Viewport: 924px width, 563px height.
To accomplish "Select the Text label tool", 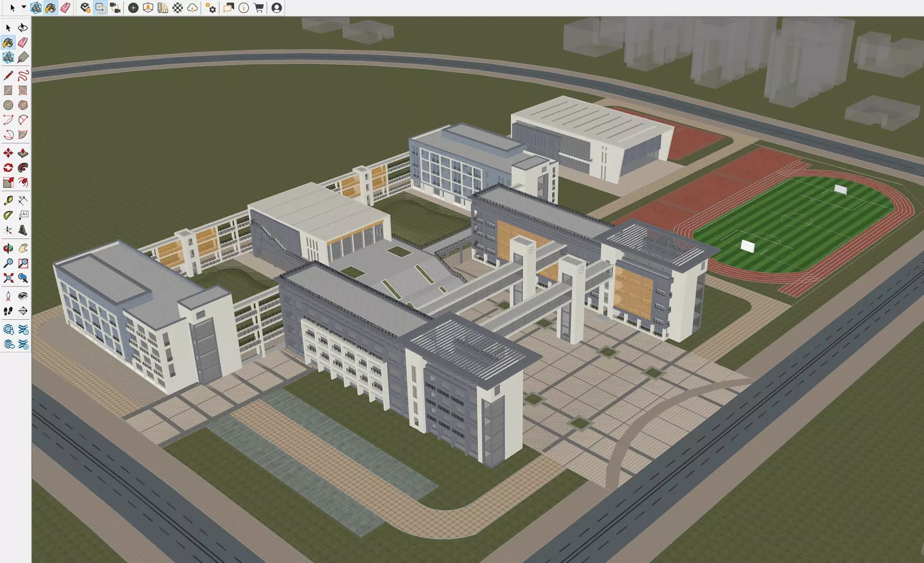I will 23,215.
